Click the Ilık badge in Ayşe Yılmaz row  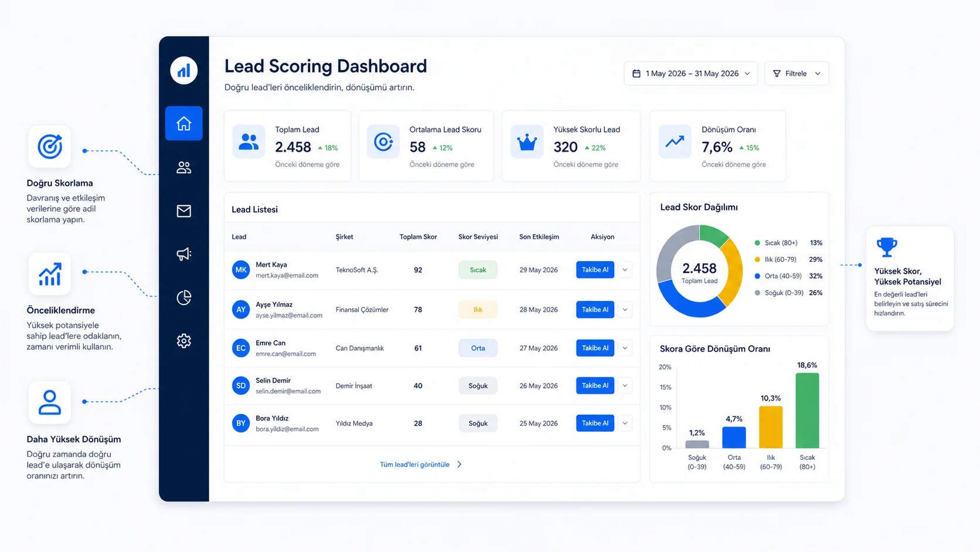(478, 309)
